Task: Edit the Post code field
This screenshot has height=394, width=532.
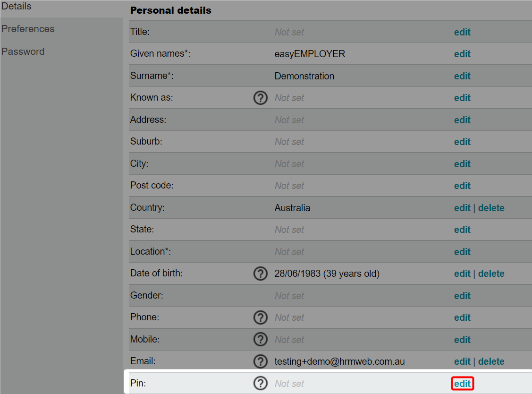Action: coord(462,186)
